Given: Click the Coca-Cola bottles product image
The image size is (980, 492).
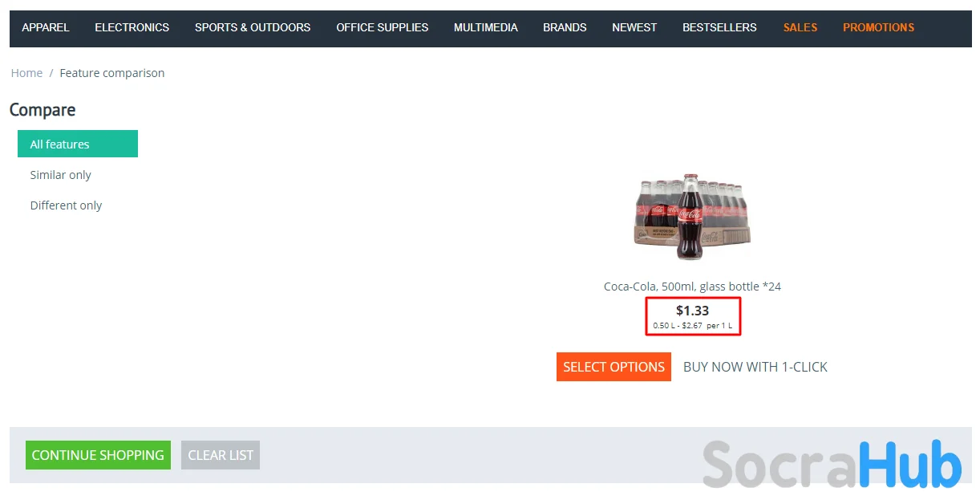Looking at the screenshot, I should (x=692, y=216).
